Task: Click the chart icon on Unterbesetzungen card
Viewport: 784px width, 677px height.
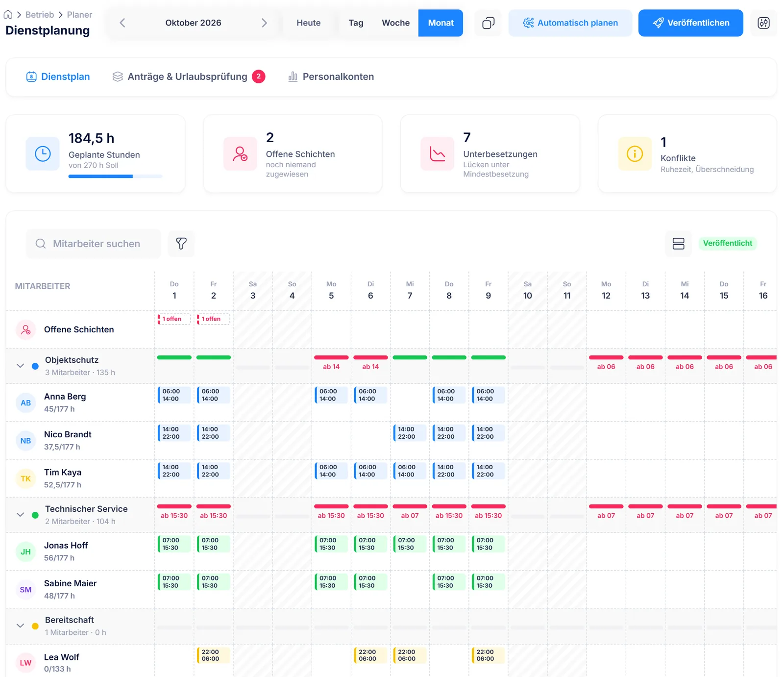Action: click(437, 153)
